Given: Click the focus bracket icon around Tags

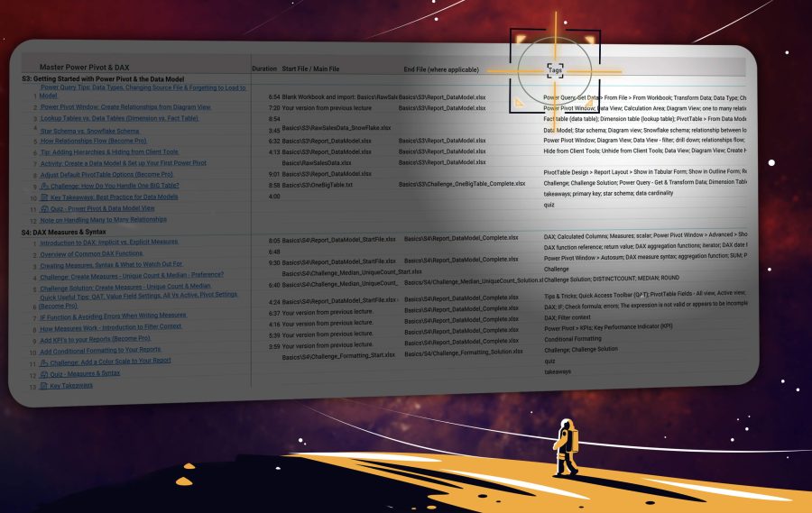Looking at the screenshot, I should tap(554, 69).
